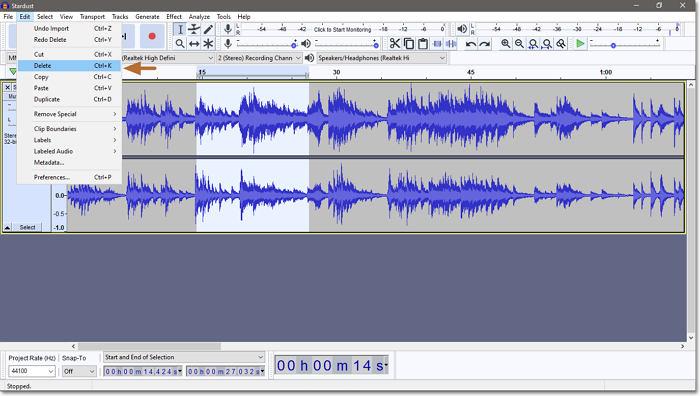Open the Project Rate 44100 dropdown
This screenshot has height=396, width=700.
pyautogui.click(x=32, y=371)
